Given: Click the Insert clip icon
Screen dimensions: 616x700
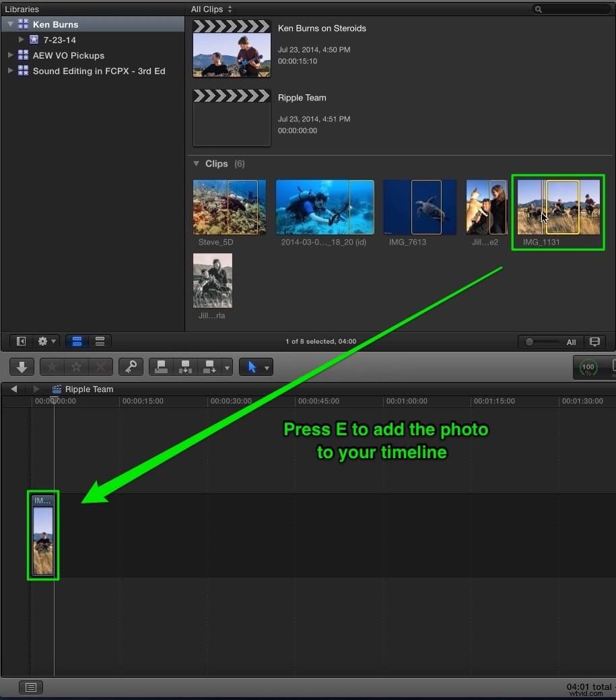Looking at the screenshot, I should point(185,367).
